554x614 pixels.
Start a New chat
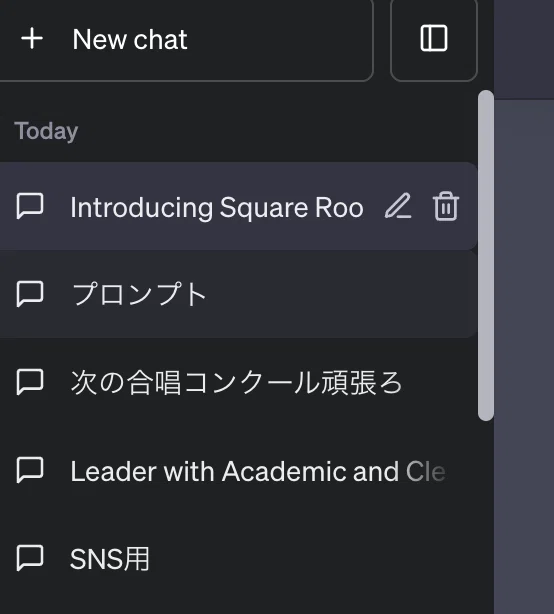point(186,39)
